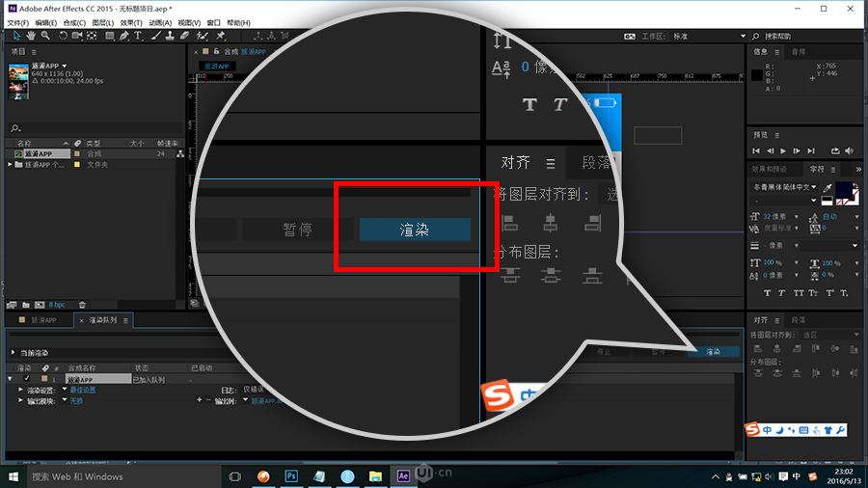Select the Rectangle shape tool
The height and width of the screenshot is (488, 868).
pos(109,36)
